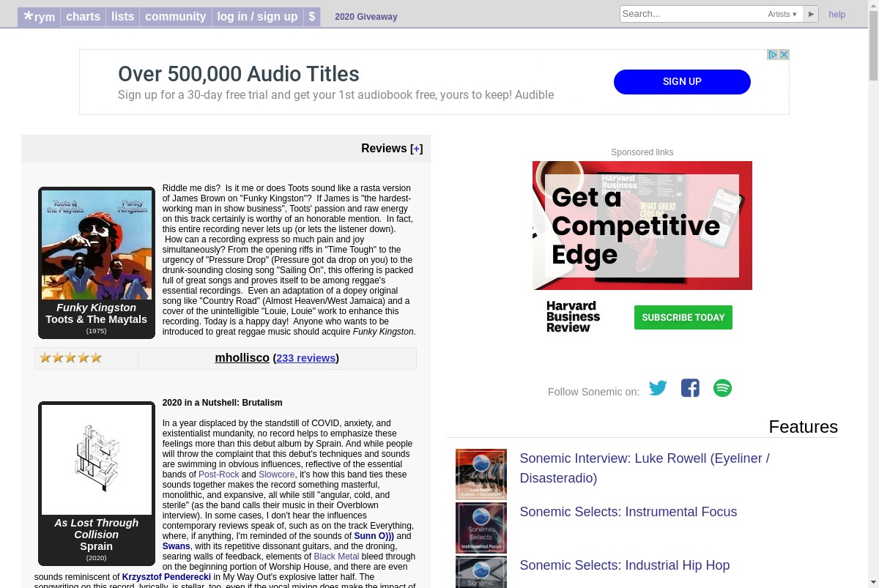Open Sonemic's Facebook page icon

(690, 388)
